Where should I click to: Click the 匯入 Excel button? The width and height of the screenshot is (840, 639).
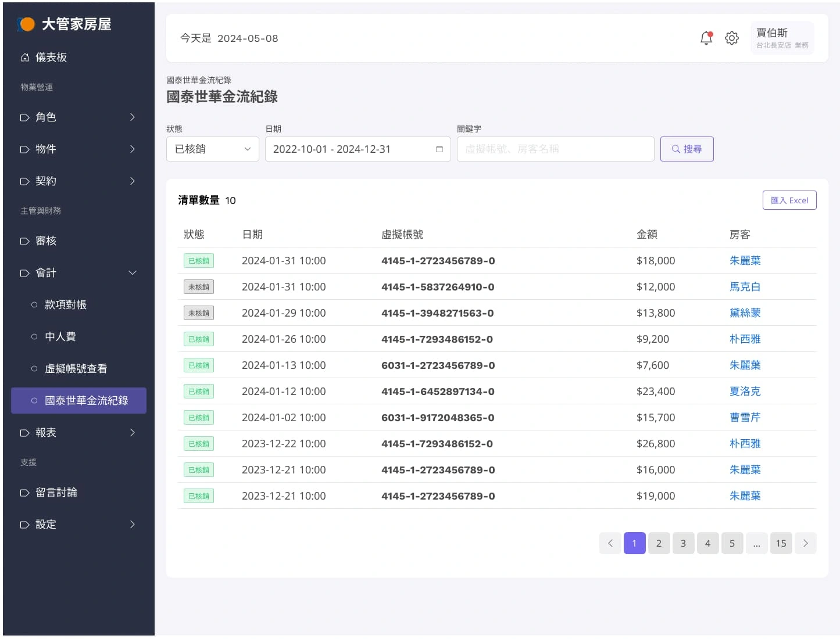click(789, 200)
